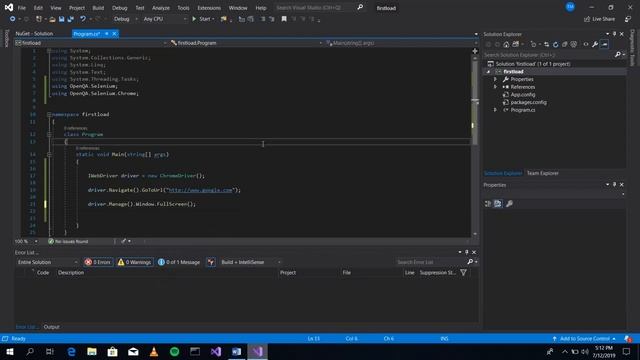Viewport: 640px width, 360px height.
Task: Open Microsoft Edge from taskbar
Action: (71, 351)
